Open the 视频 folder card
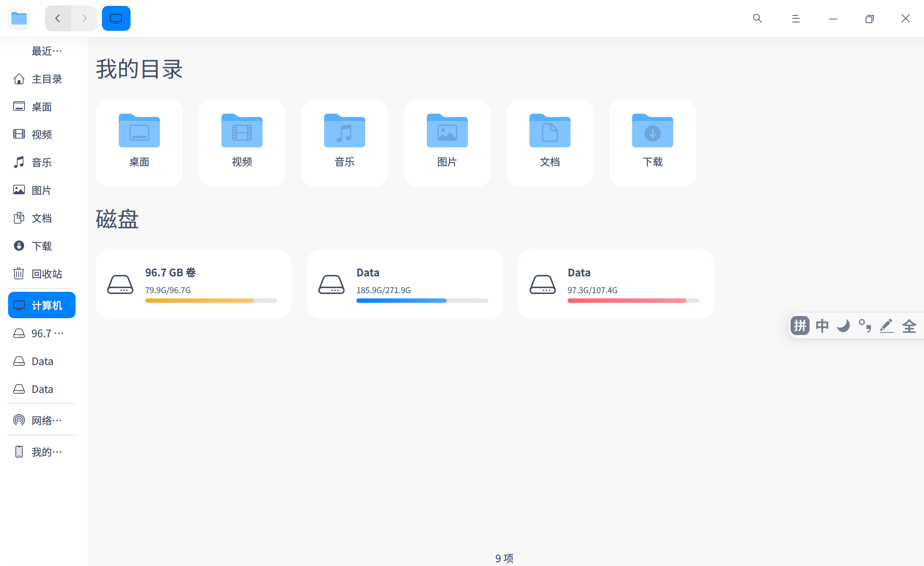This screenshot has height=566, width=924. click(242, 143)
